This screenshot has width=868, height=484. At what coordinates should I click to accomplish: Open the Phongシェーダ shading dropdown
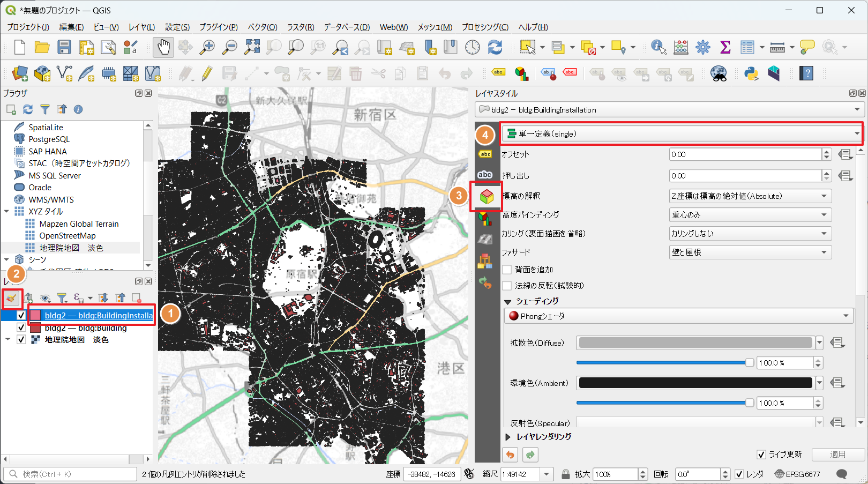[678, 316]
